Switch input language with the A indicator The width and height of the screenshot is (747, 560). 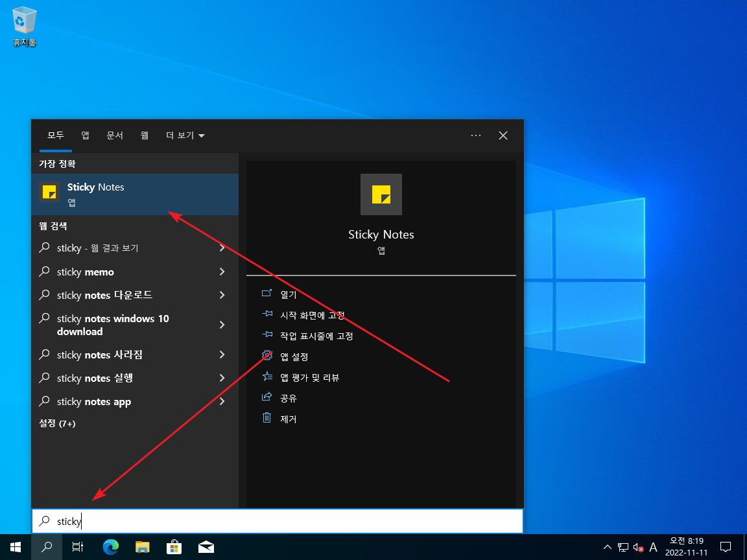[x=653, y=547]
